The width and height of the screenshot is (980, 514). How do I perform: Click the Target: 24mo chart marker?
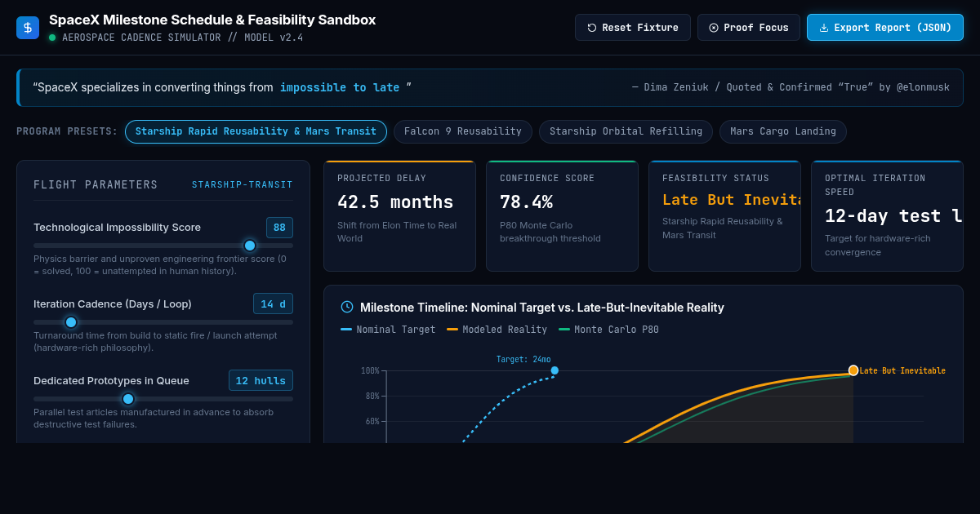[555, 370]
